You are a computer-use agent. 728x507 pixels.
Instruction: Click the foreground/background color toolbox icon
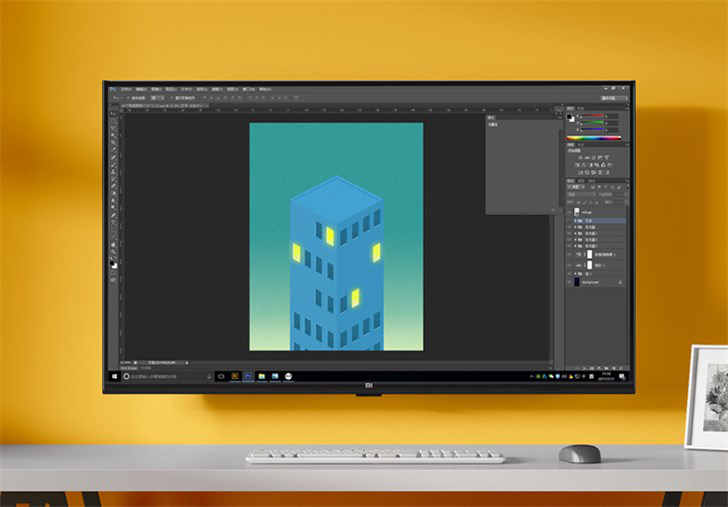(112, 263)
